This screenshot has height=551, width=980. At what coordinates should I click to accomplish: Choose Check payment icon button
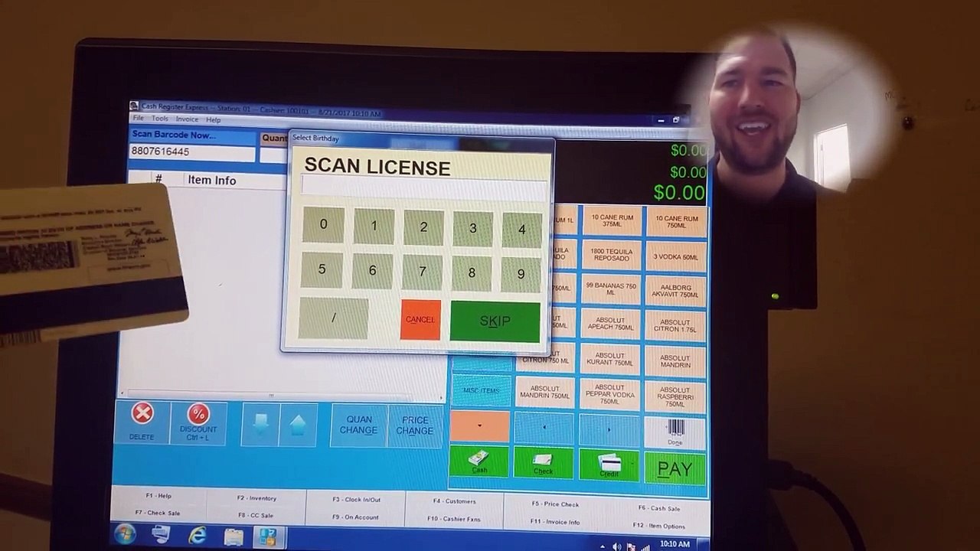pos(543,464)
